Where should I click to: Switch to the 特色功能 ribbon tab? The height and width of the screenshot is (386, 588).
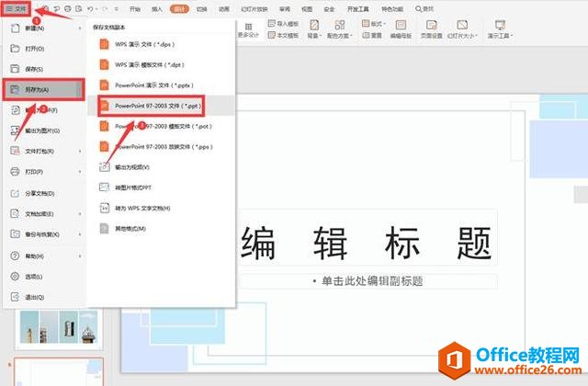(x=392, y=8)
